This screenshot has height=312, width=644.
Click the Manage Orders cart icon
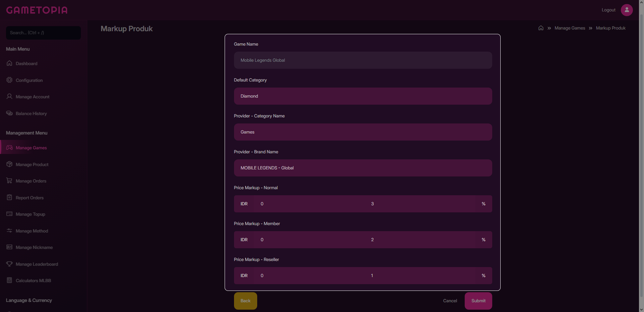click(x=9, y=180)
